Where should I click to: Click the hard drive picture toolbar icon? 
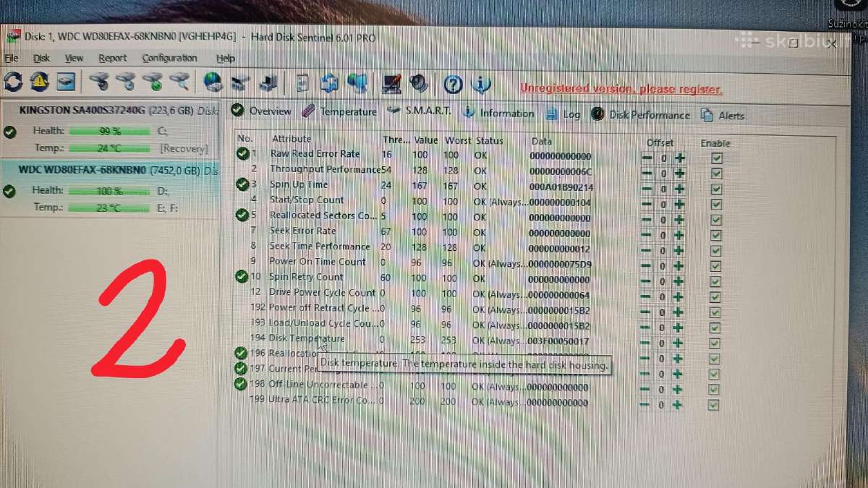coord(67,82)
